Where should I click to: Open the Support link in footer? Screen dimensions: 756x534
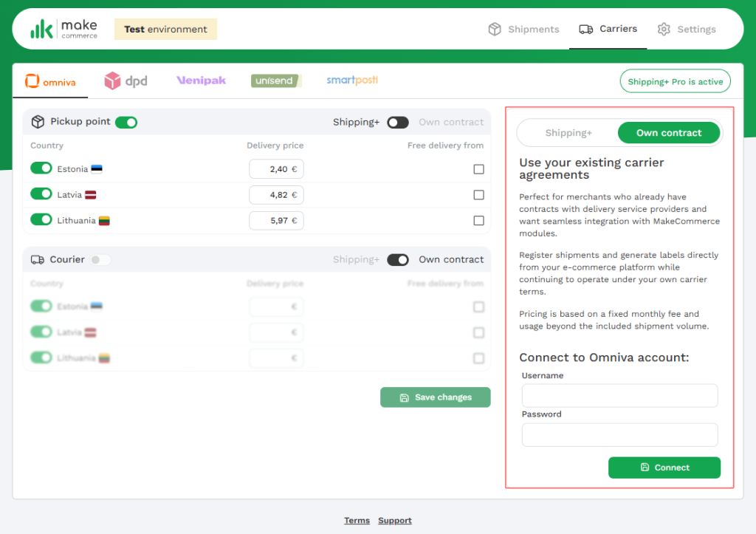point(395,521)
